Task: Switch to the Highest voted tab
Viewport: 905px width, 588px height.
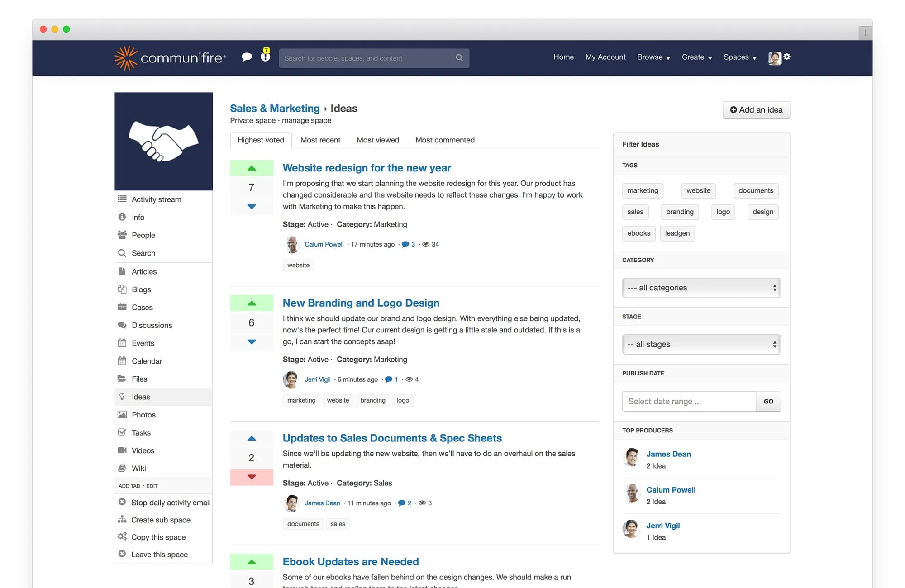Action: coord(261,140)
